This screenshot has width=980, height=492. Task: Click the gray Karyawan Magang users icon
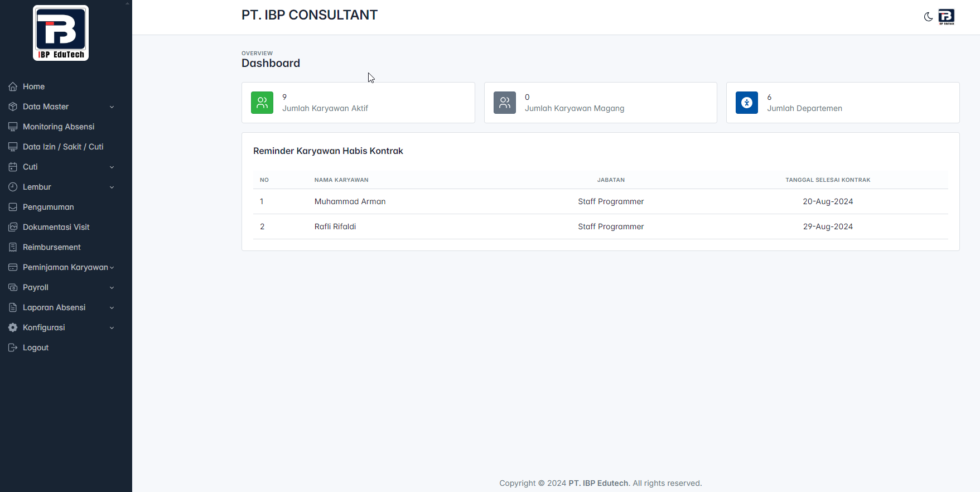505,103
